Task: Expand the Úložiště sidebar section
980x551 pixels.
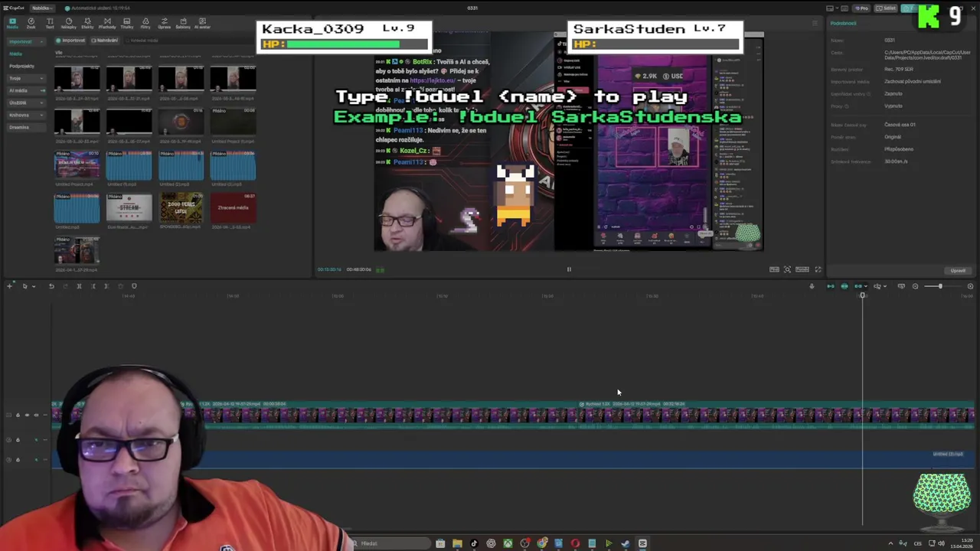Action: click(26, 103)
